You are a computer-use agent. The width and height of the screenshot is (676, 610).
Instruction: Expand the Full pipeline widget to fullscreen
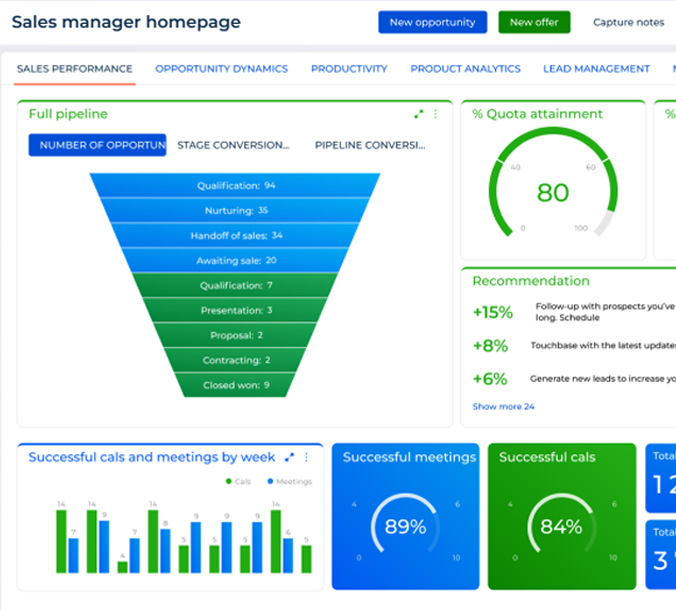click(419, 115)
